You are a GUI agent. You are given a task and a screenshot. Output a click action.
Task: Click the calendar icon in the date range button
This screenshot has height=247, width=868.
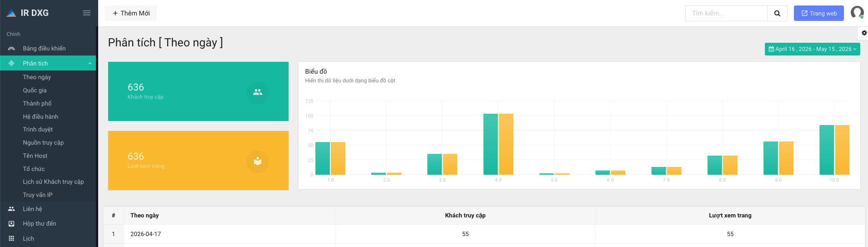pyautogui.click(x=771, y=49)
